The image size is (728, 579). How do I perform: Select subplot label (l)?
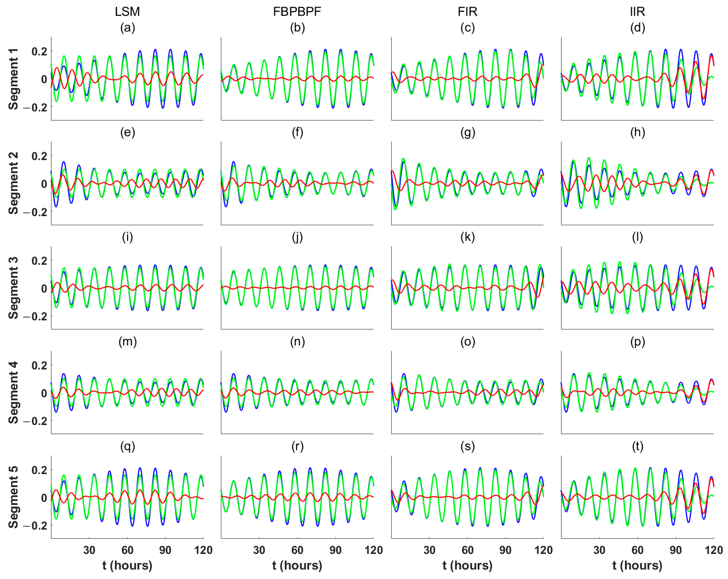(638, 237)
